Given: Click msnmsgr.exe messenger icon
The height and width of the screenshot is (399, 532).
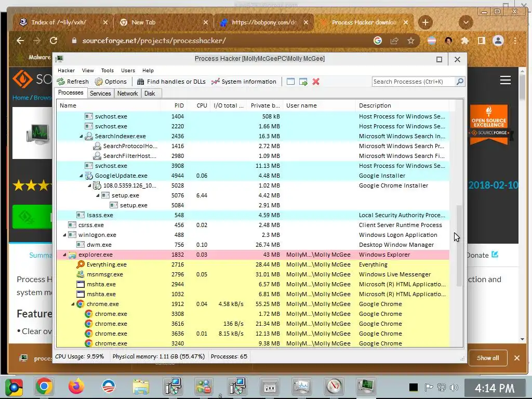Looking at the screenshot, I should click(x=81, y=274).
